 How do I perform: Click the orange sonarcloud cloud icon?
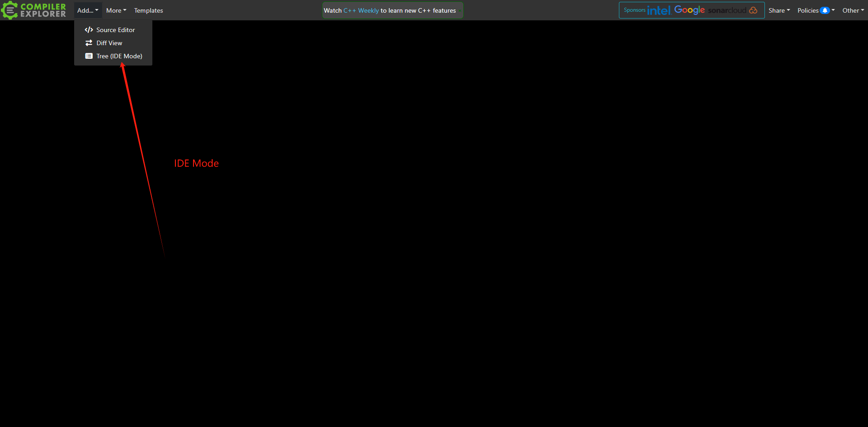click(x=753, y=10)
